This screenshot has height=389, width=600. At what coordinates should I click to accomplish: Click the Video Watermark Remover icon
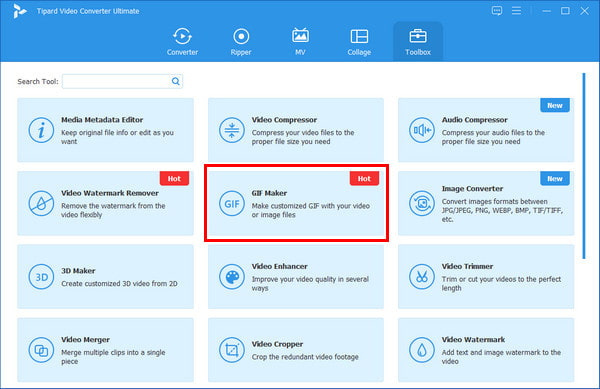tap(41, 203)
